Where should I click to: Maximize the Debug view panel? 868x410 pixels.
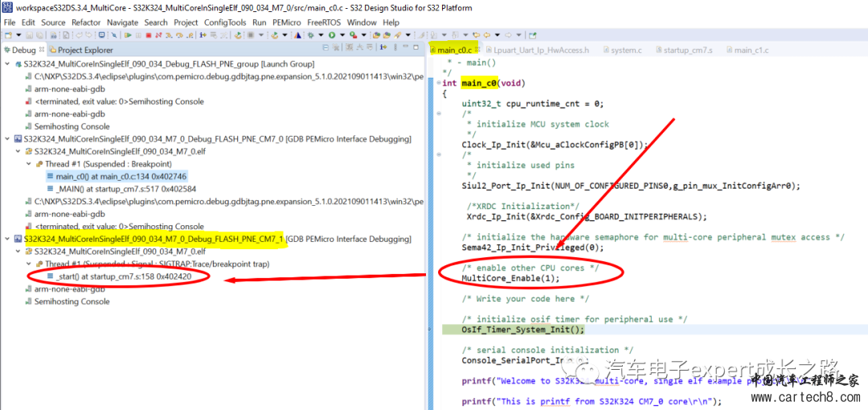(x=416, y=47)
